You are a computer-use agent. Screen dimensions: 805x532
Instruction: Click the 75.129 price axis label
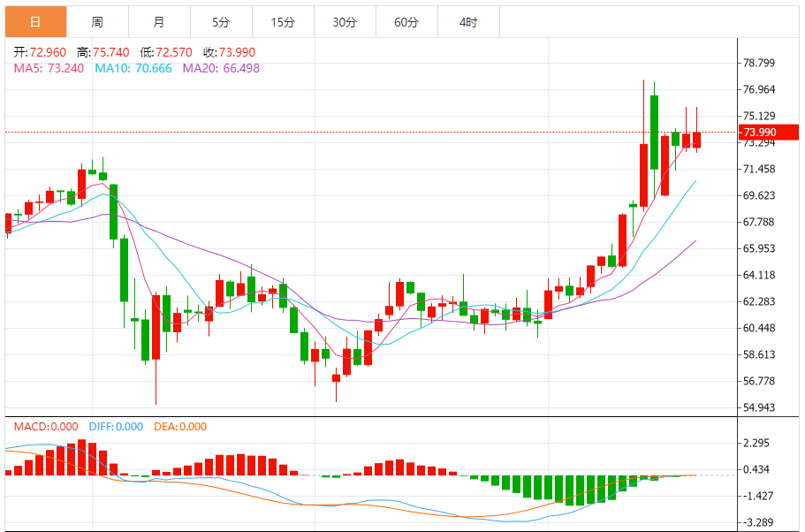759,116
